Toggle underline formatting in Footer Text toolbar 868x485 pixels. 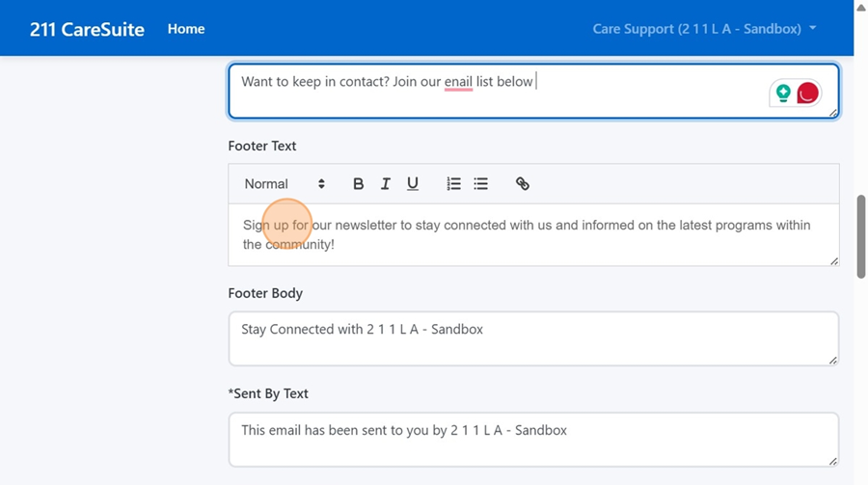click(x=413, y=184)
